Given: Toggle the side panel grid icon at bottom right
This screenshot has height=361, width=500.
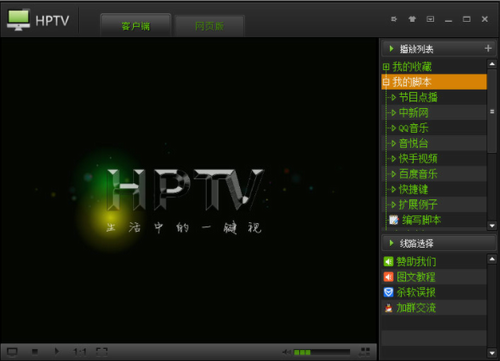Looking at the screenshot, I should (x=365, y=351).
